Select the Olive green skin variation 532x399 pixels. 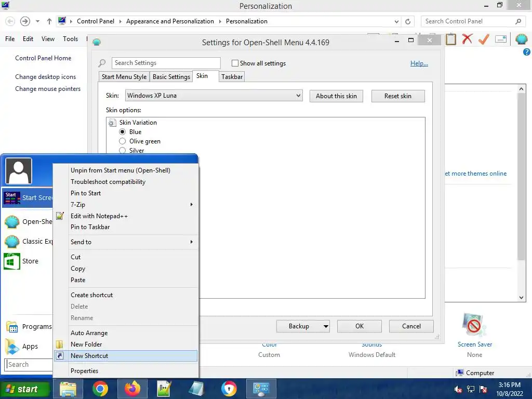click(x=123, y=141)
